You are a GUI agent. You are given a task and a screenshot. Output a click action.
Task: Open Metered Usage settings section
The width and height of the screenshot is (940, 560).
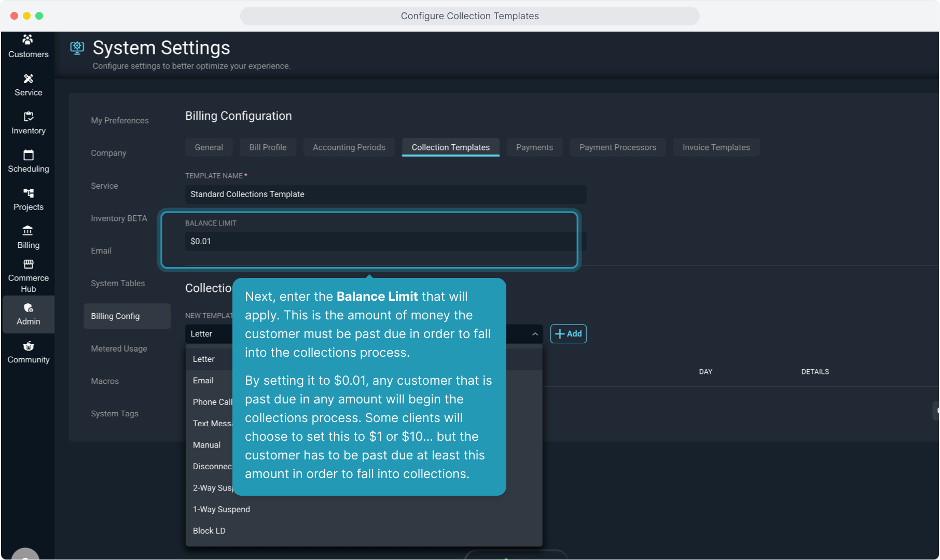pyautogui.click(x=119, y=348)
